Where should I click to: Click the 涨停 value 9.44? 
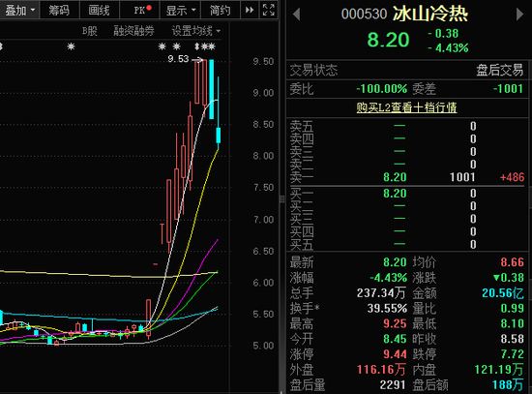[x=395, y=354]
